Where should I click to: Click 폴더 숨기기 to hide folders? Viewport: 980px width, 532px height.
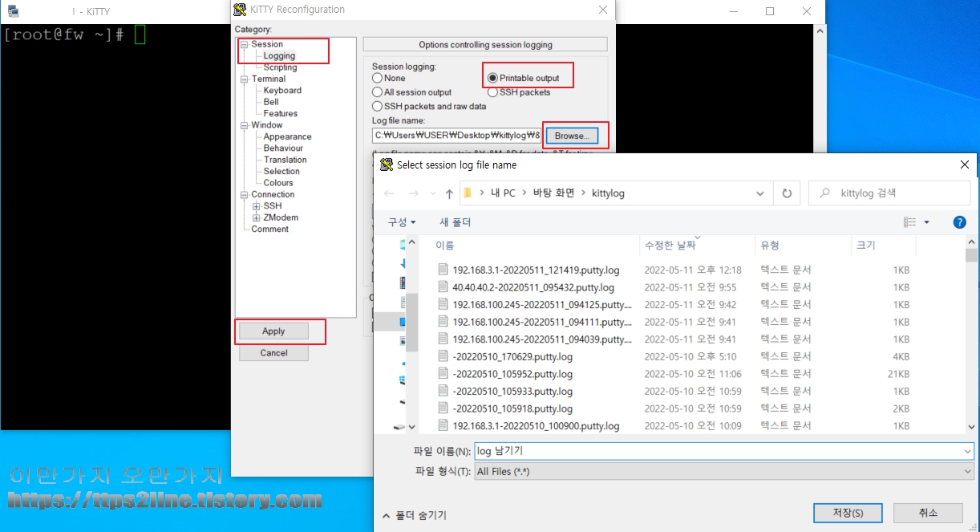click(414, 515)
